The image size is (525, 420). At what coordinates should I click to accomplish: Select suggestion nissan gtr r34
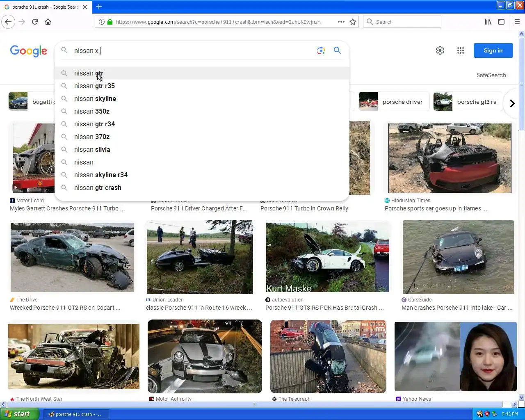click(x=202, y=124)
